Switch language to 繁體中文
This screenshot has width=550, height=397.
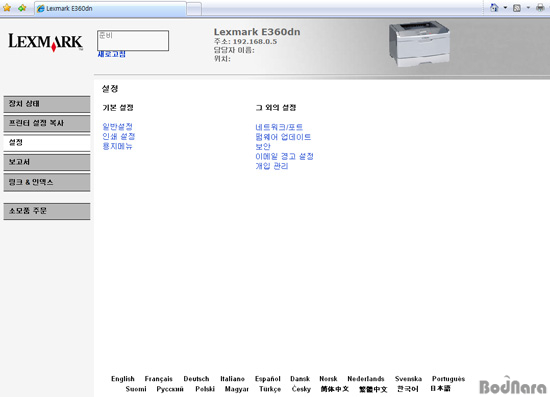coord(373,389)
